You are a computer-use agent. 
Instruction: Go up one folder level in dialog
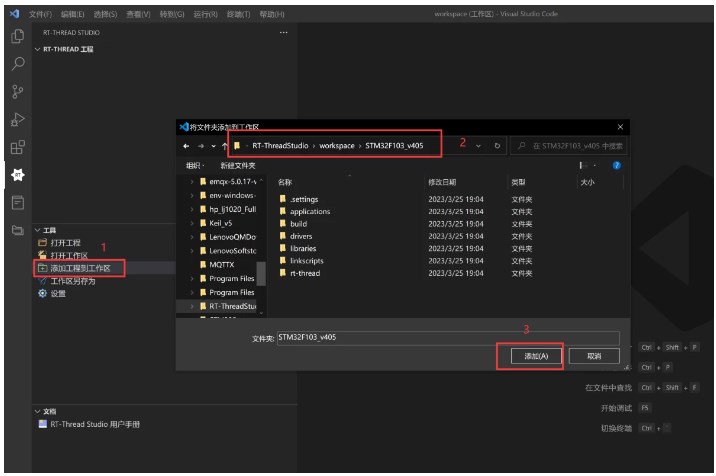coord(224,146)
